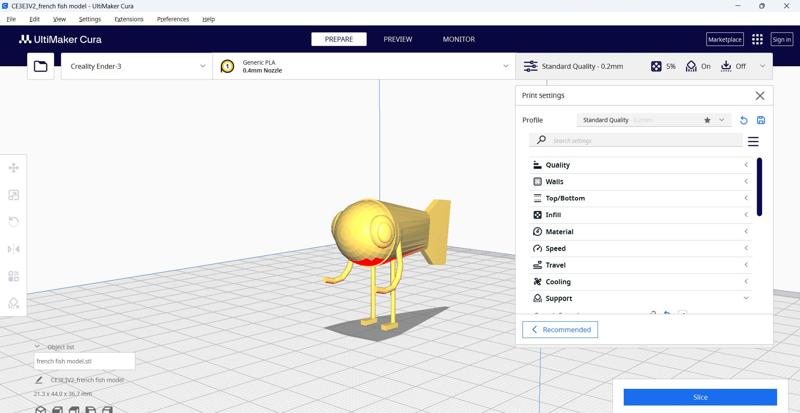
Task: Click the Material category icon
Action: [x=537, y=232]
